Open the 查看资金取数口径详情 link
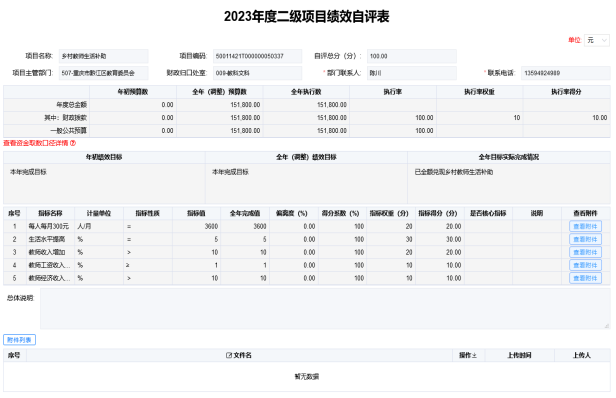 (x=36, y=143)
